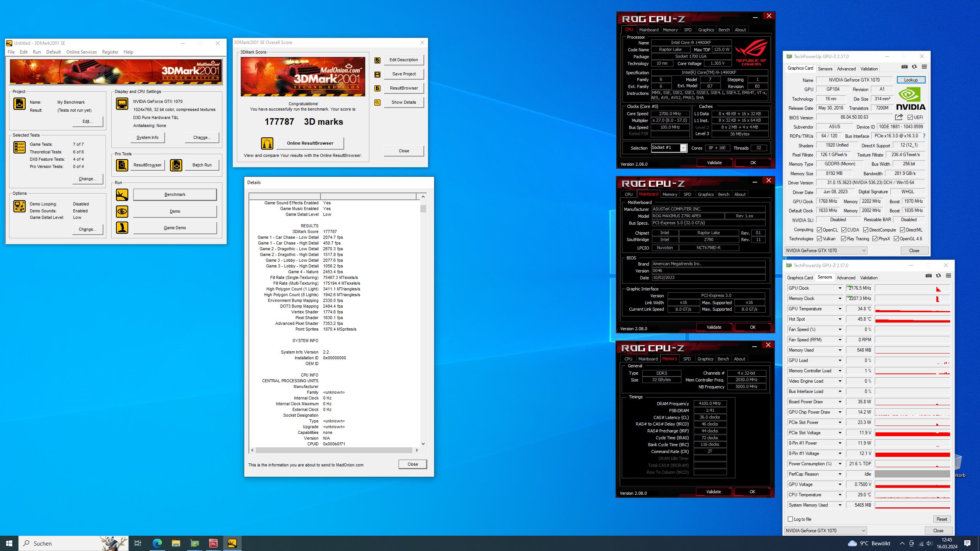Screen dimensions: 980x551
Task: Toggle the OpenCL checkbox
Action: click(820, 230)
